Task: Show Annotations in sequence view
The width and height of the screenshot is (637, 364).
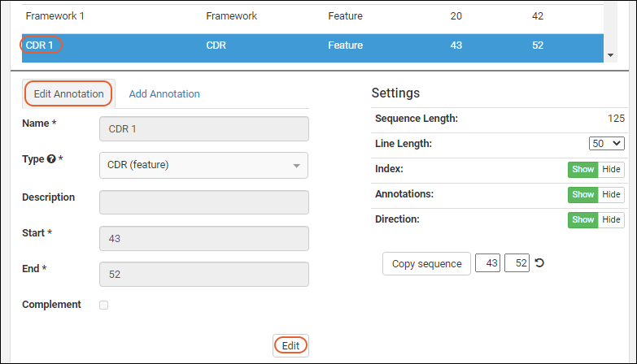Action: [582, 195]
